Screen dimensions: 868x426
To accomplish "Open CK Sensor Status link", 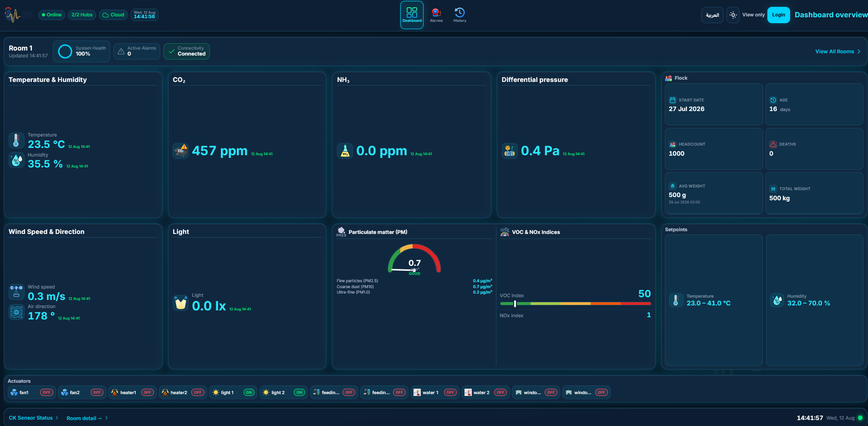I will 34,418.
